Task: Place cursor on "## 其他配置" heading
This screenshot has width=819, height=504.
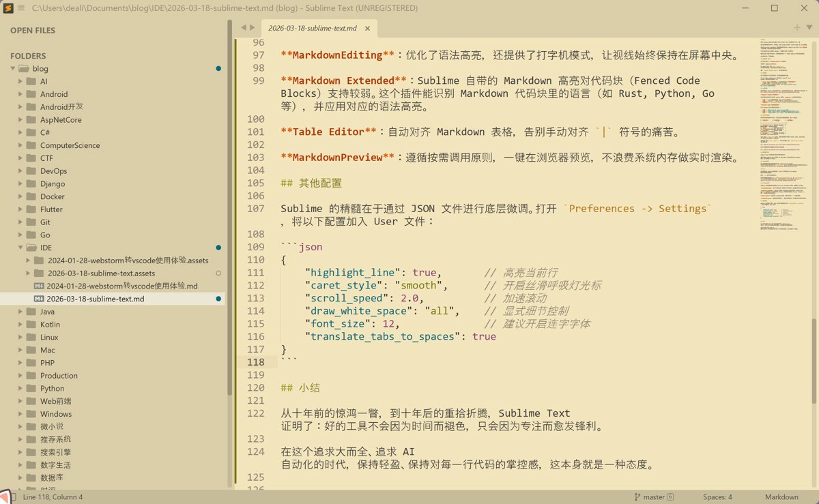Action: (x=311, y=183)
